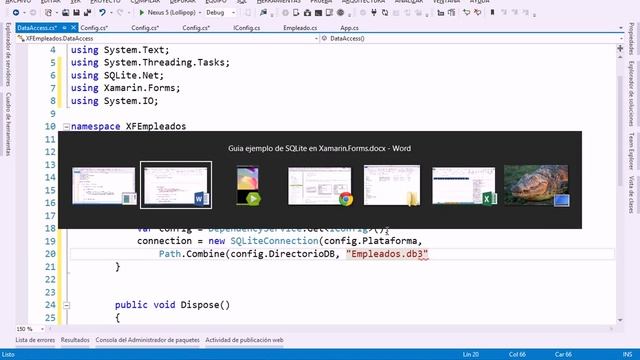This screenshot has height=360, width=640.
Task: Select the Visual Studio window thumbnail in switcher
Action: click(104, 185)
